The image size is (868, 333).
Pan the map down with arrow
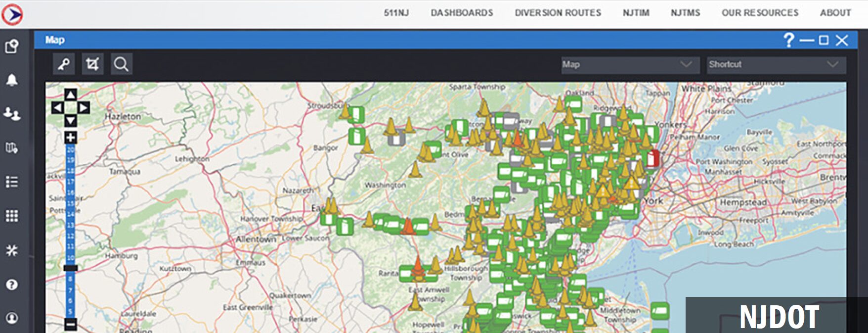tap(71, 120)
